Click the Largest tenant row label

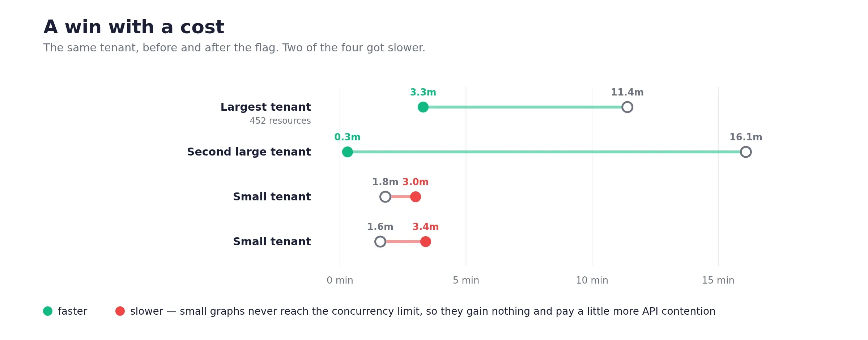(x=266, y=107)
